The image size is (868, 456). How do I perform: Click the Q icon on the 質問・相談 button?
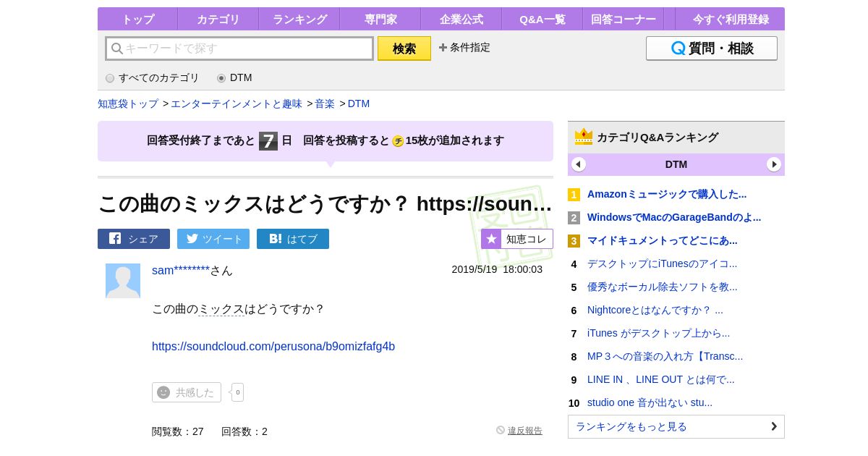coord(678,48)
